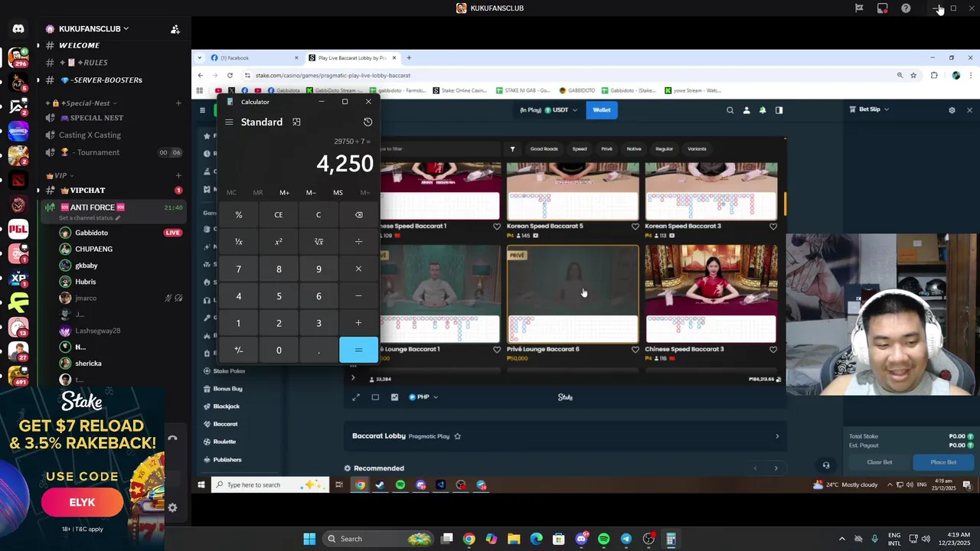Click the baccarat lobby filter funnel icon
Screen dimensions: 980x551
pyautogui.click(x=512, y=148)
